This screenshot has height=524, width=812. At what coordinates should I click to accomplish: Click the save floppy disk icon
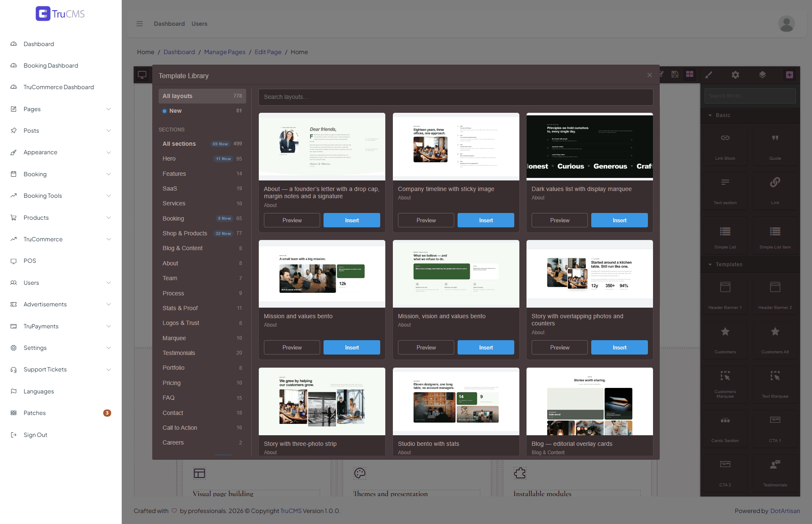click(675, 74)
